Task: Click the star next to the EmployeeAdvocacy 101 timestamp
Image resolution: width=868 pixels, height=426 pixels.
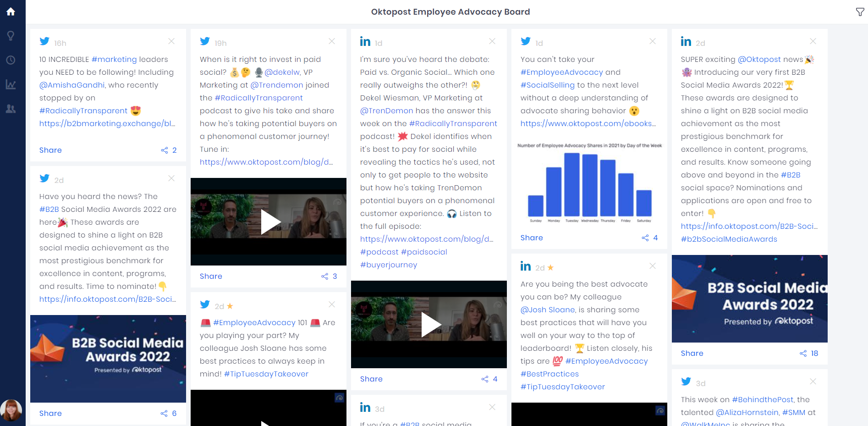Action: [x=230, y=305]
